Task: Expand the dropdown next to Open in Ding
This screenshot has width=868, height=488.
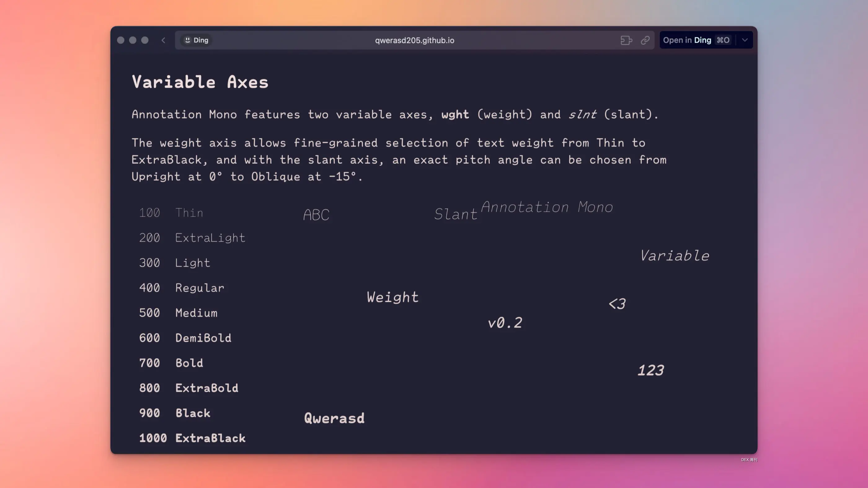Action: tap(745, 40)
